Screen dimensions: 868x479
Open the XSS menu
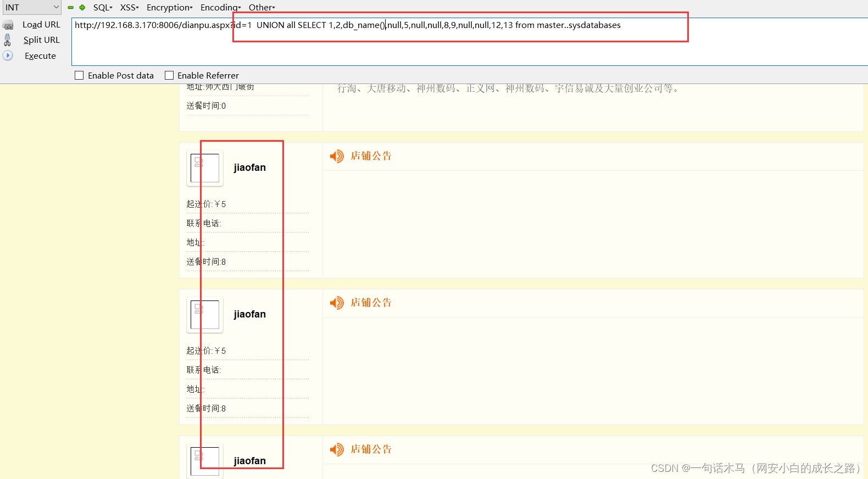130,8
